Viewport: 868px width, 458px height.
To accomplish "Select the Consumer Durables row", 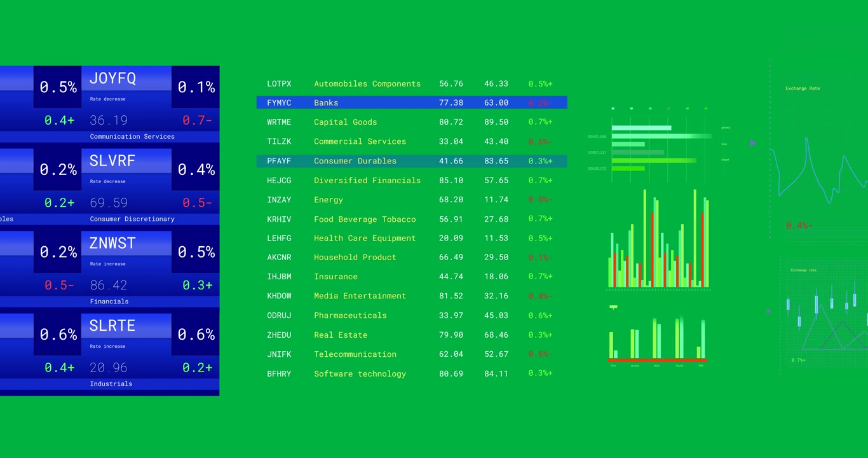I will [412, 161].
